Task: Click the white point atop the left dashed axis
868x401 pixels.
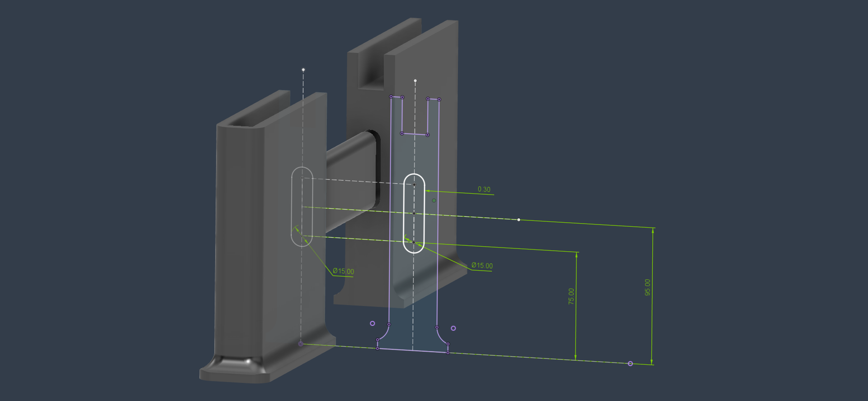Action: coord(303,70)
